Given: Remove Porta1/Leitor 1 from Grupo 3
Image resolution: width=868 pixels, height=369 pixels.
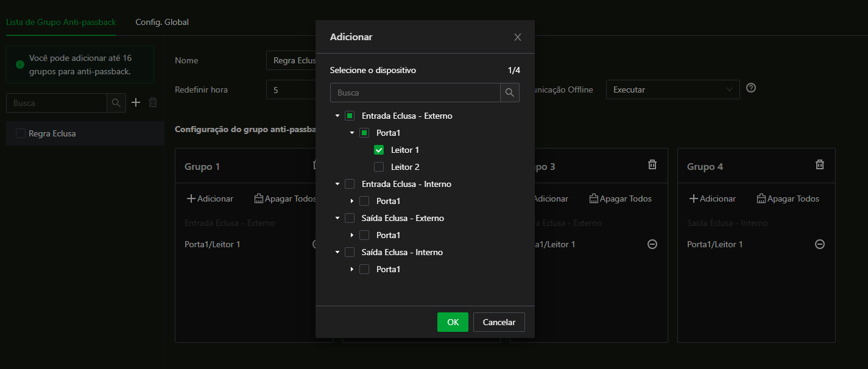Looking at the screenshot, I should coord(652,244).
